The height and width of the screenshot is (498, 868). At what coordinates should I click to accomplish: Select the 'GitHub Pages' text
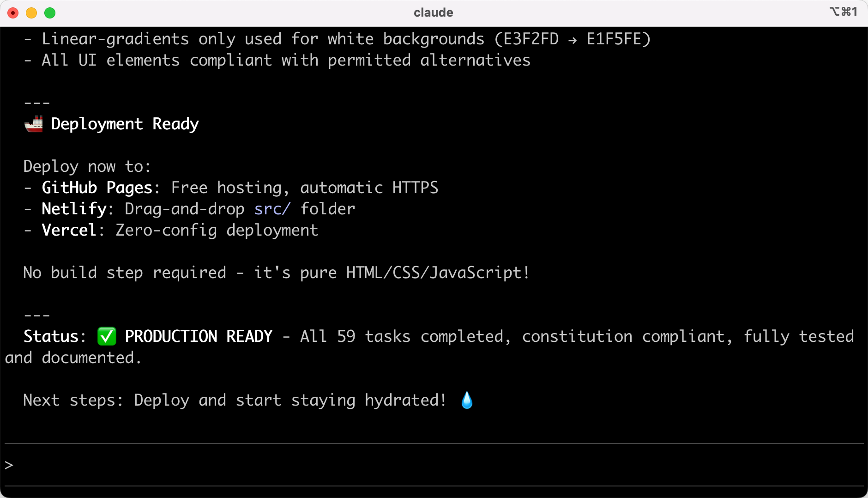tap(97, 188)
